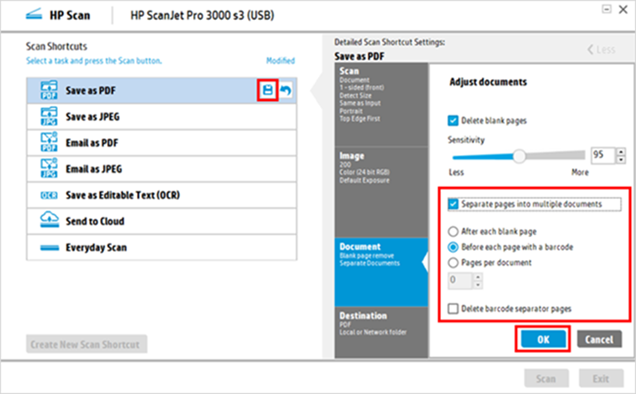This screenshot has height=394, width=636.
Task: Click the Send to Cloud icon
Action: tap(49, 220)
